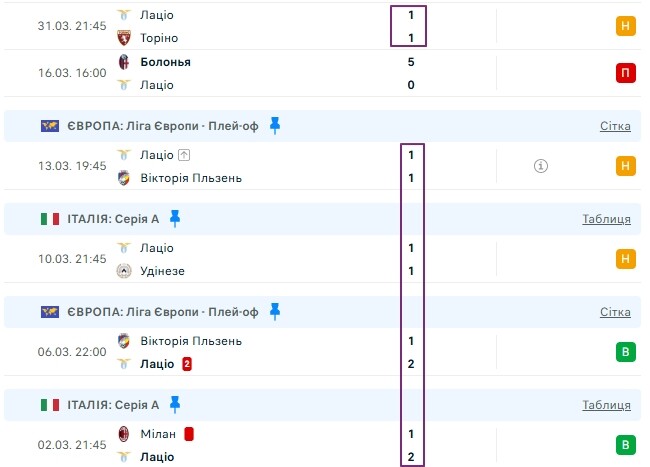Open Таблиця link in bottom Серія А header
650x467 pixels.
pyautogui.click(x=606, y=405)
